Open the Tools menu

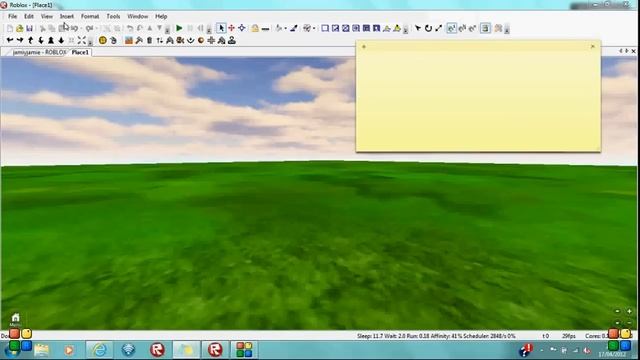113,16
